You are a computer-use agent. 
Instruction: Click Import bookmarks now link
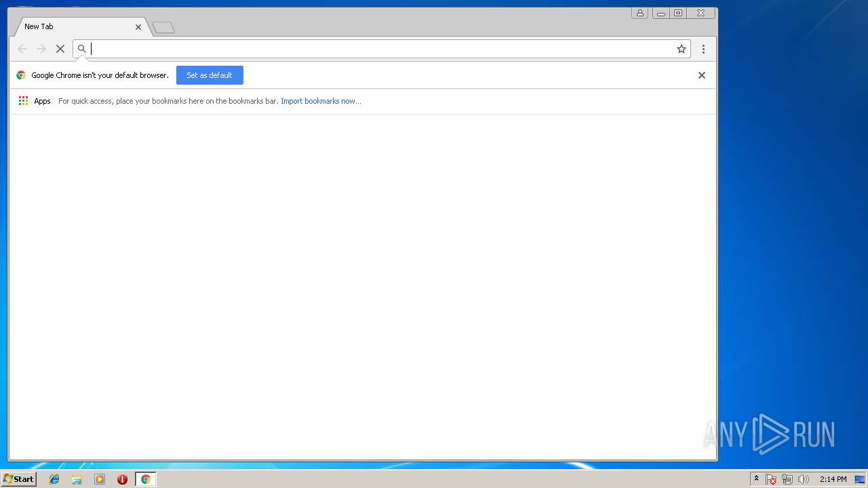point(321,101)
